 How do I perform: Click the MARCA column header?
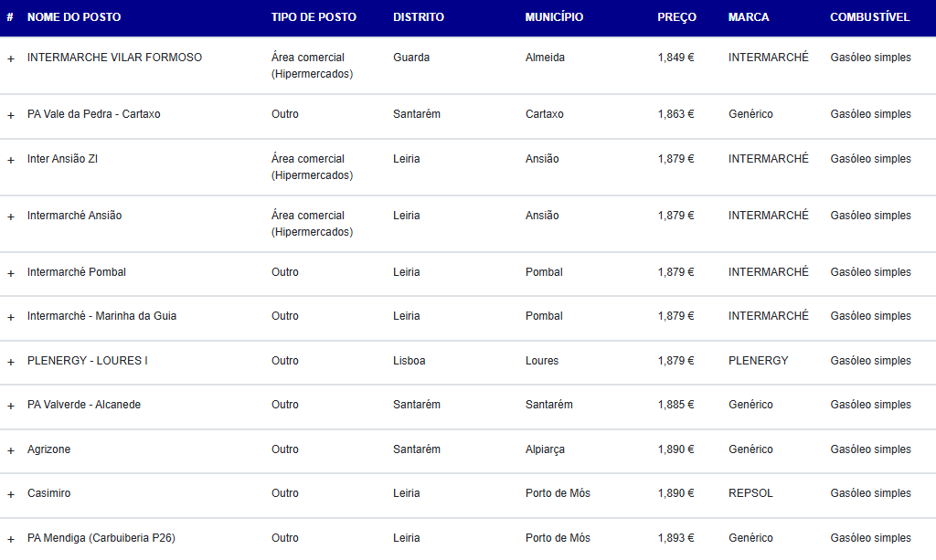pyautogui.click(x=749, y=17)
